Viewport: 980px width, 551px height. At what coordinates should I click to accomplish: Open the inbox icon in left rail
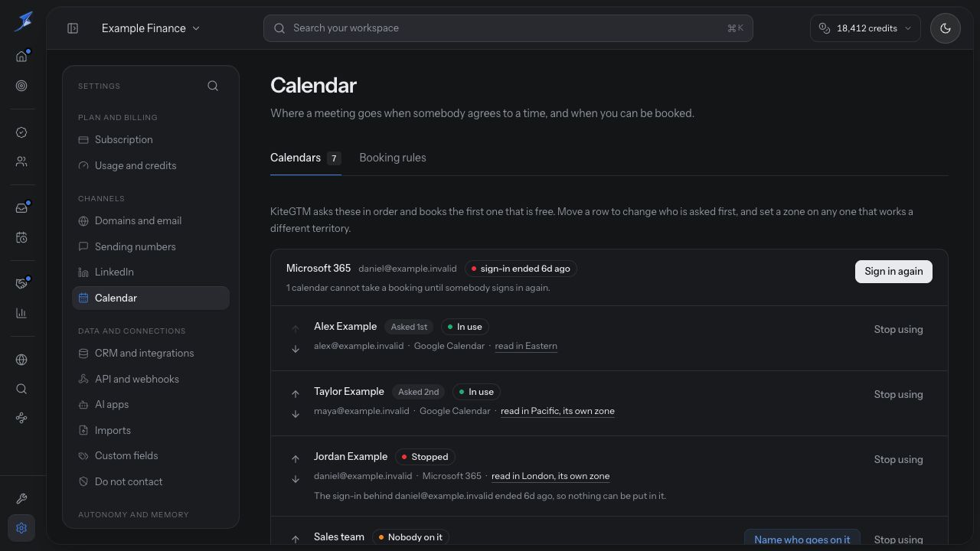[21, 208]
